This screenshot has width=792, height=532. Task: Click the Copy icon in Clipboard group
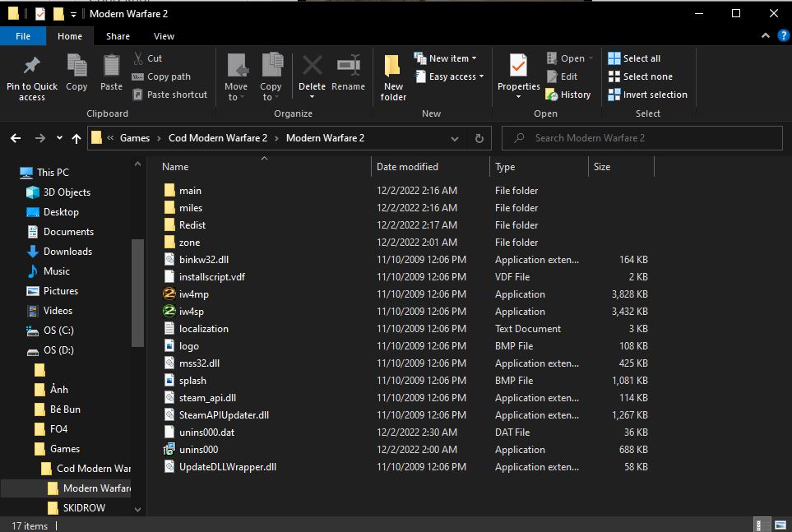[x=76, y=66]
